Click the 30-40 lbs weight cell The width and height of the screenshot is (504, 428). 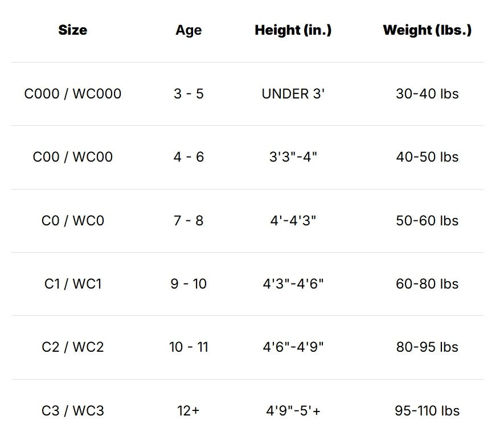click(427, 94)
